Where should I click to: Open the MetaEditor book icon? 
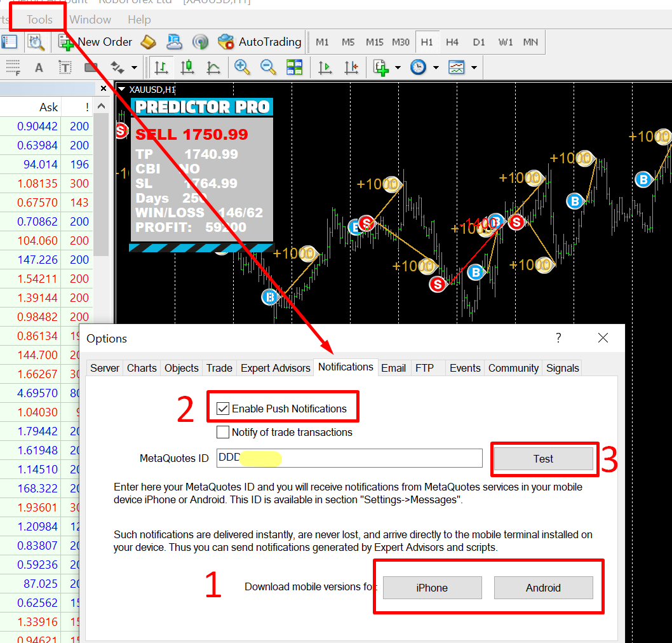coord(148,42)
